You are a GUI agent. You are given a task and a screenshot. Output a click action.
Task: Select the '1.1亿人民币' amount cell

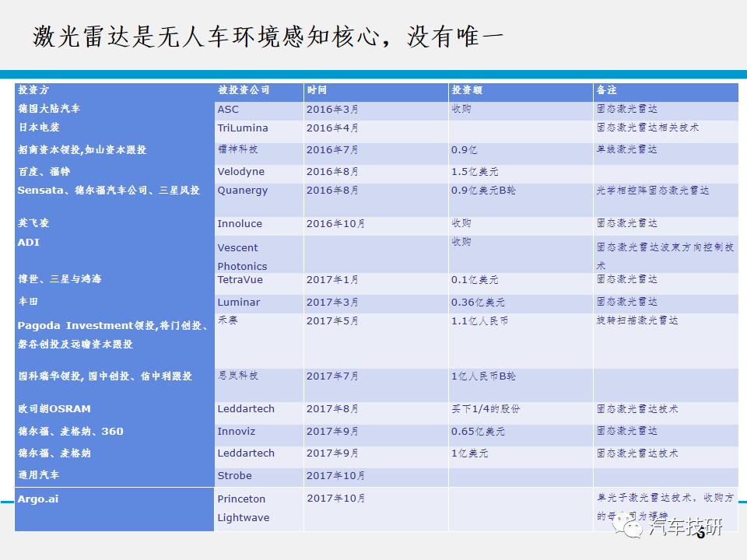(521, 341)
